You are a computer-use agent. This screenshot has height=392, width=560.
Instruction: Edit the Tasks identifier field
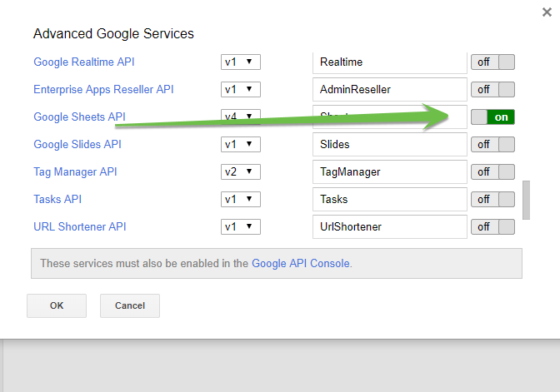[x=390, y=200]
